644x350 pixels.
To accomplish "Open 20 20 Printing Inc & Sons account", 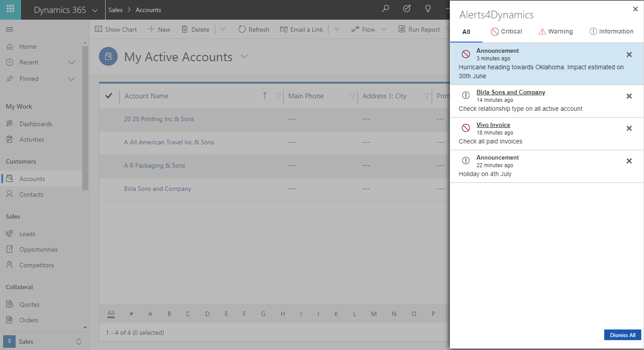I will coord(159,119).
